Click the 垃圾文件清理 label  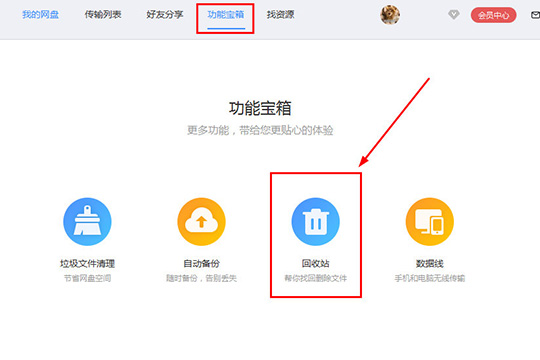pyautogui.click(x=87, y=264)
